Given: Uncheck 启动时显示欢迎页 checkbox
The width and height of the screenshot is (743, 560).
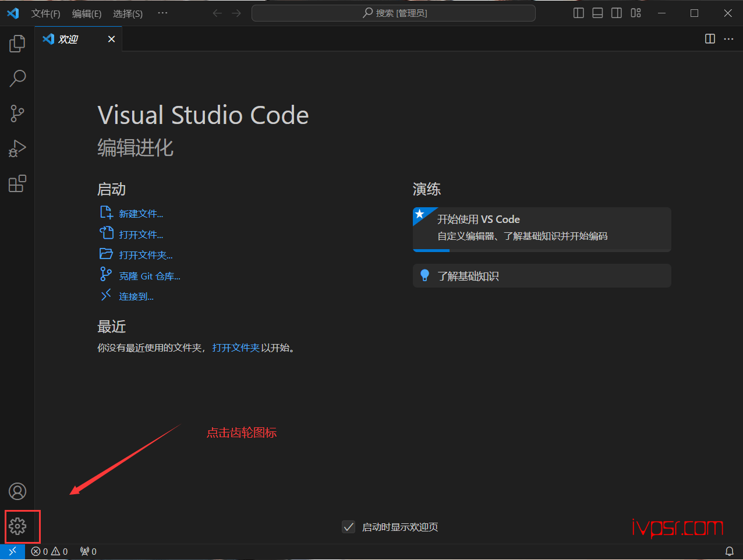Looking at the screenshot, I should click(348, 527).
